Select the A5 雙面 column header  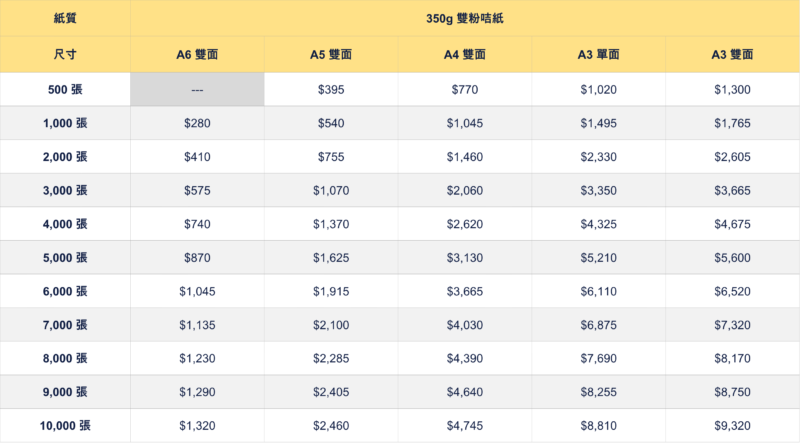331,55
